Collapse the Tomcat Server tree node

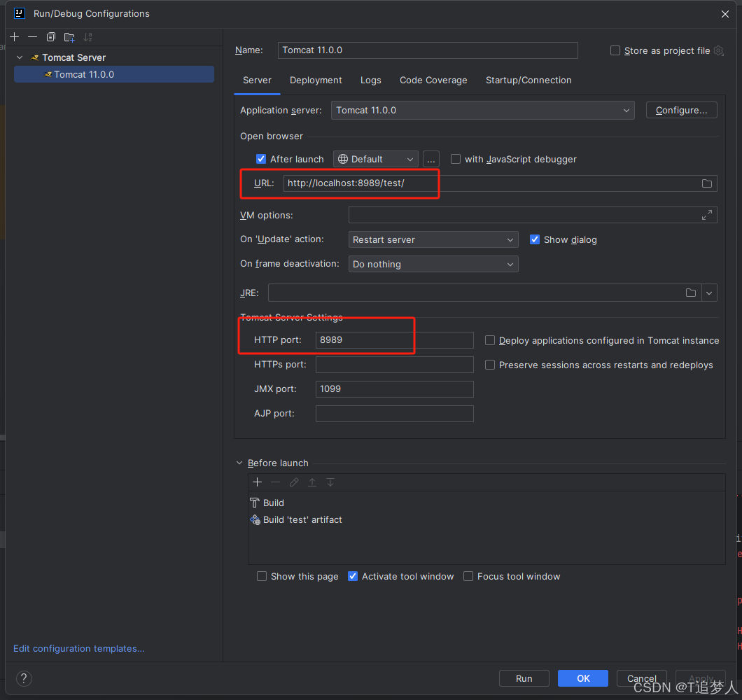coord(20,57)
